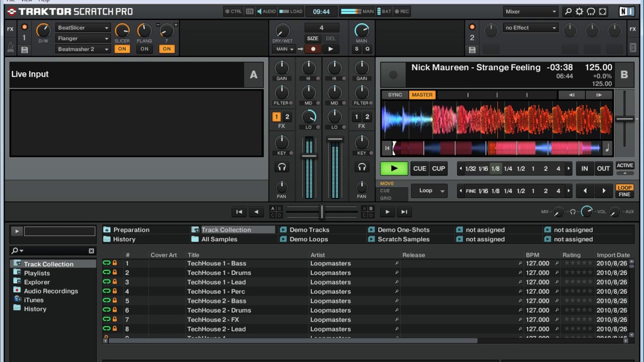The image size is (644, 362).
Task: Jump to track start in Deck B stripe
Action: tap(386, 148)
